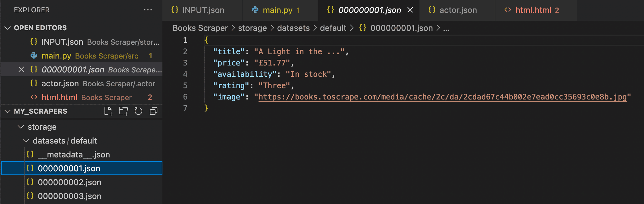
Task: Click the default breadcrumb item
Action: pos(333,28)
